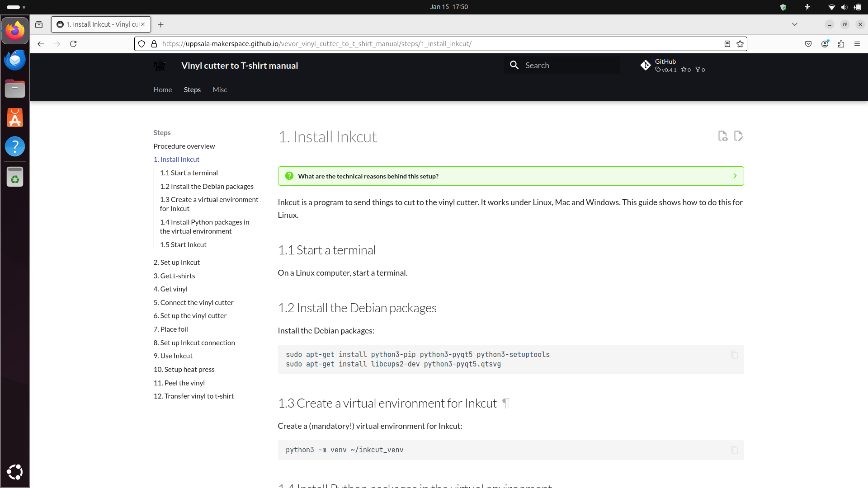The height and width of the screenshot is (488, 868).
Task: Click the site logo in the header
Action: tap(160, 66)
